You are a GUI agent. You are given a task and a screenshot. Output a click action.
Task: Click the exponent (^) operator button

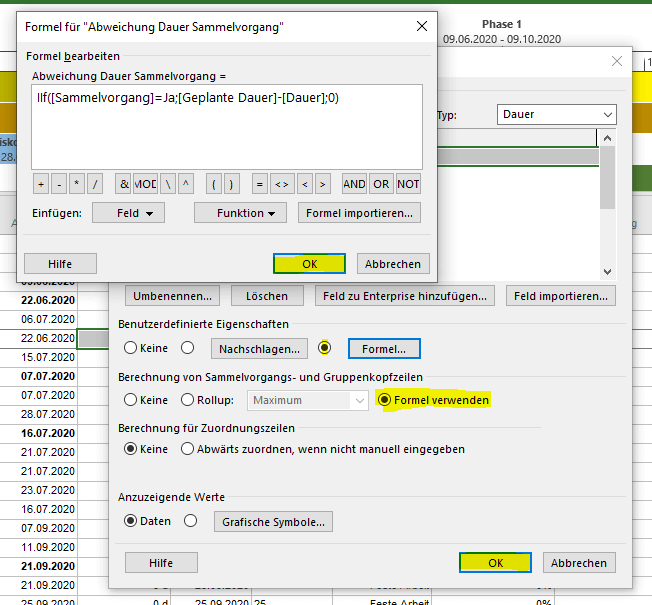coord(185,184)
